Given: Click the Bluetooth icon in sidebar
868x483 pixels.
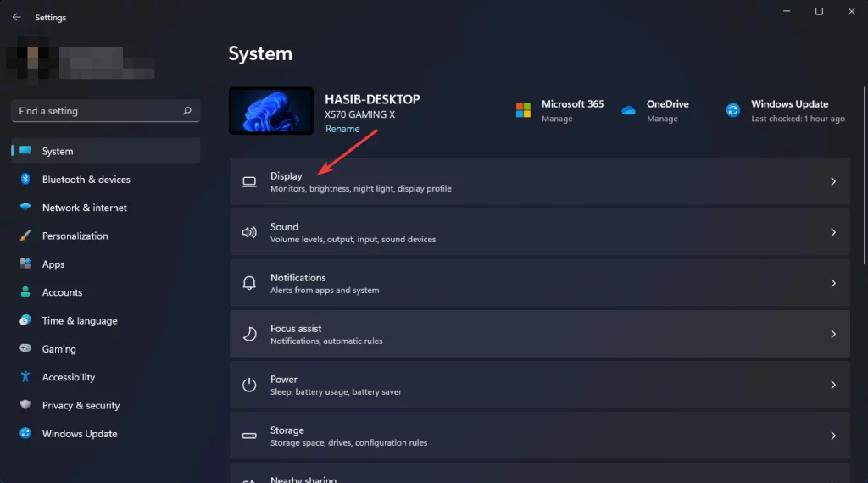Looking at the screenshot, I should pos(25,179).
